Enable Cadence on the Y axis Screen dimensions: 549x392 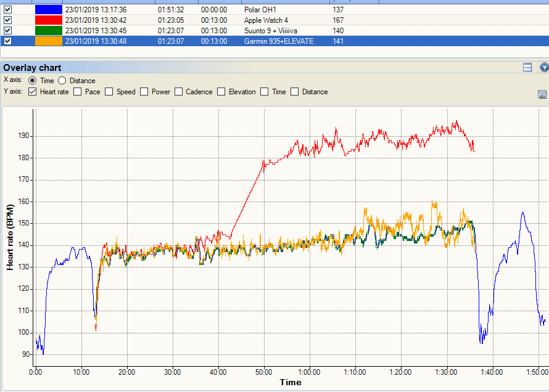coord(180,92)
